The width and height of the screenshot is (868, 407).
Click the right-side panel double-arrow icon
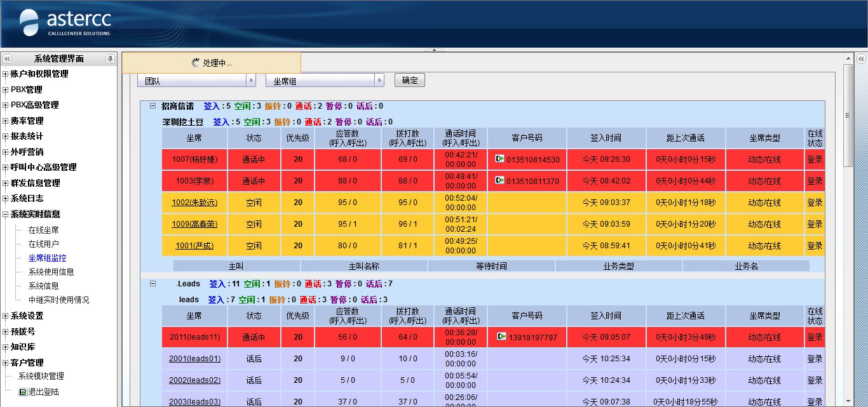tap(861, 58)
